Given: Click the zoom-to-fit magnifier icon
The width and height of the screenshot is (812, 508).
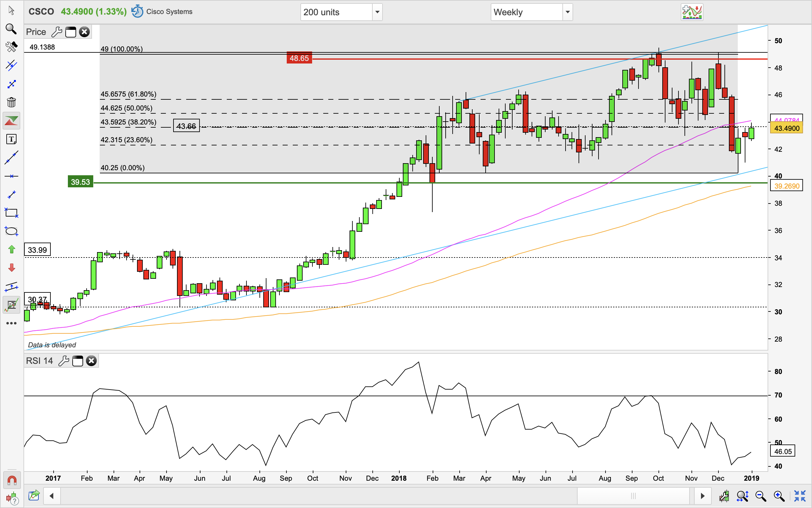Looking at the screenshot, I should (743, 496).
